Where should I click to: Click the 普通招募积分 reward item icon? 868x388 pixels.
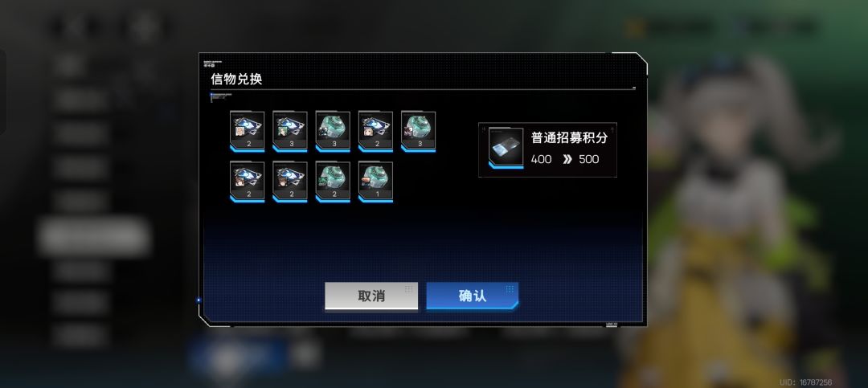(506, 148)
